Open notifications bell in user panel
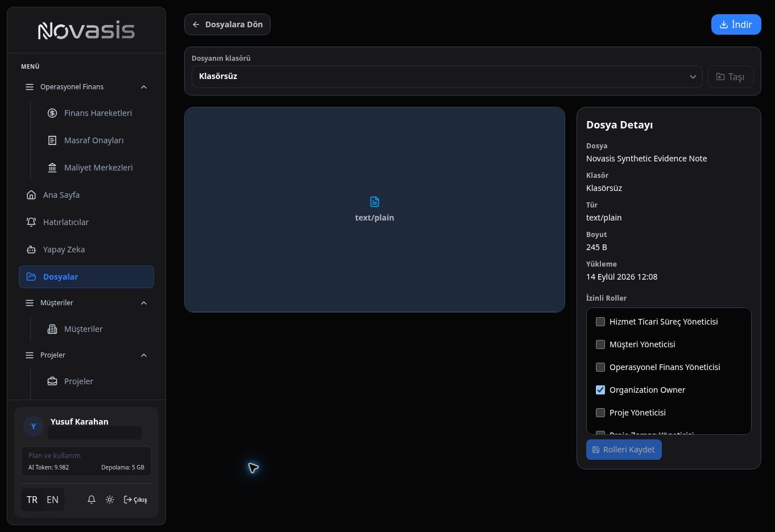775x532 pixels. [x=92, y=500]
